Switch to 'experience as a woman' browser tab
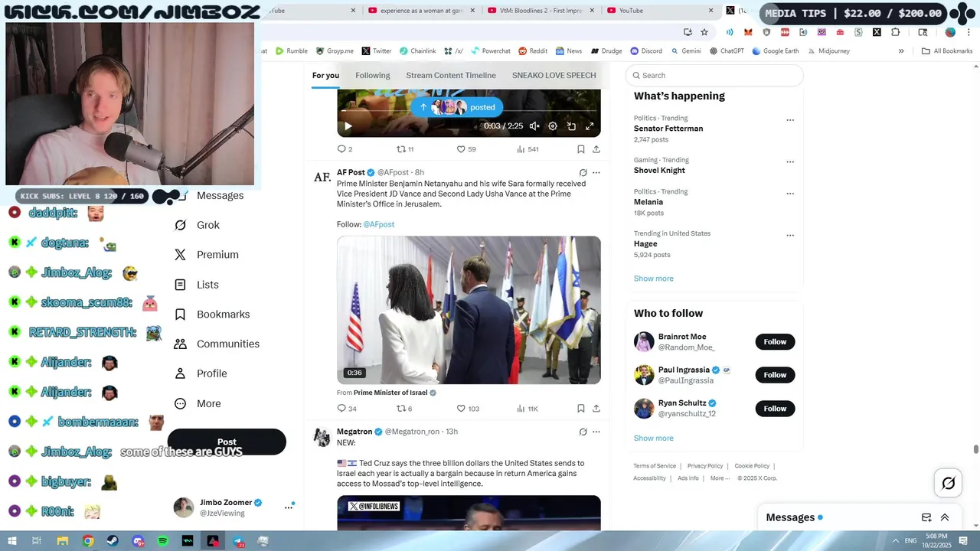 pos(420,11)
